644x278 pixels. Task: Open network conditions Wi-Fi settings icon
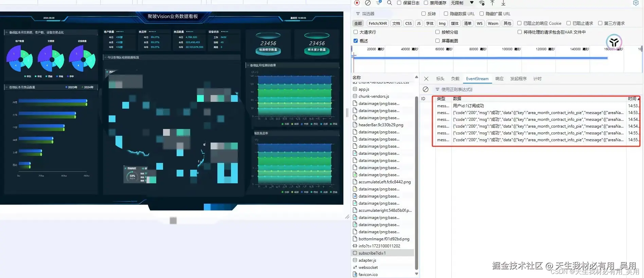pyautogui.click(x=482, y=3)
